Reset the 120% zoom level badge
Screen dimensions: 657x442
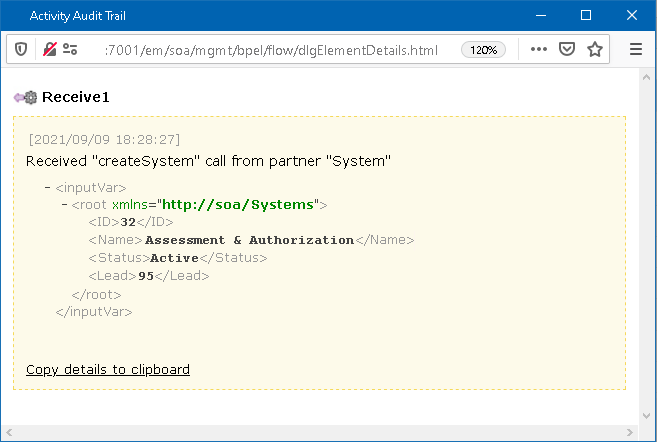[x=483, y=49]
